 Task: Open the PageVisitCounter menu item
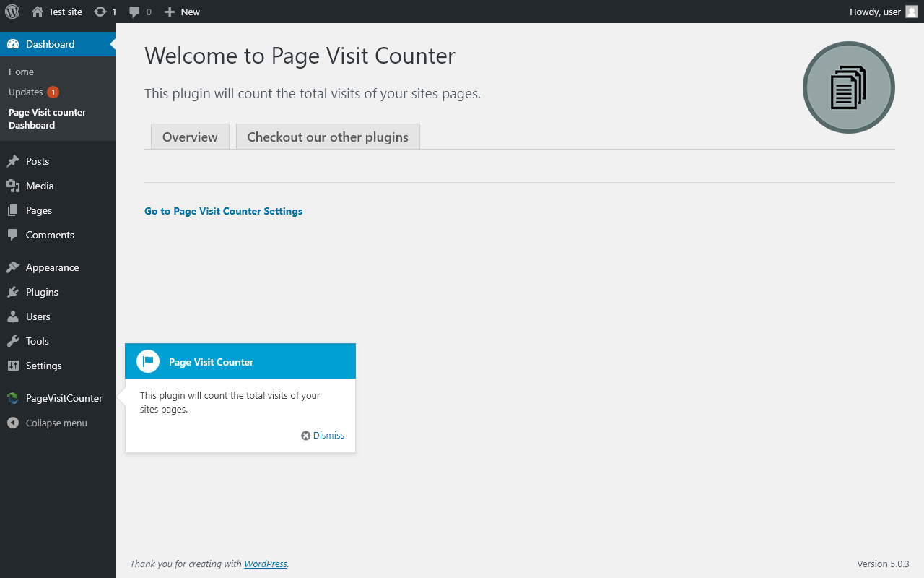[x=58, y=398]
